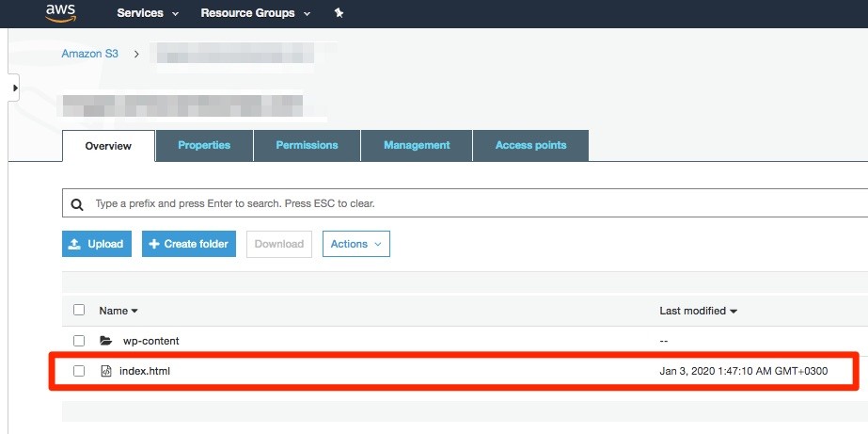Click the Create folder button
The width and height of the screenshot is (868, 434).
[x=188, y=244]
